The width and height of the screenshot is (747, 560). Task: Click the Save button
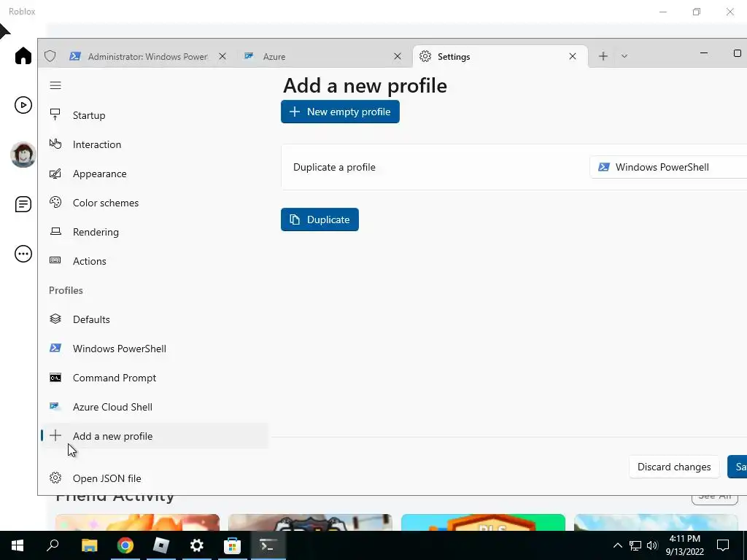point(738,467)
